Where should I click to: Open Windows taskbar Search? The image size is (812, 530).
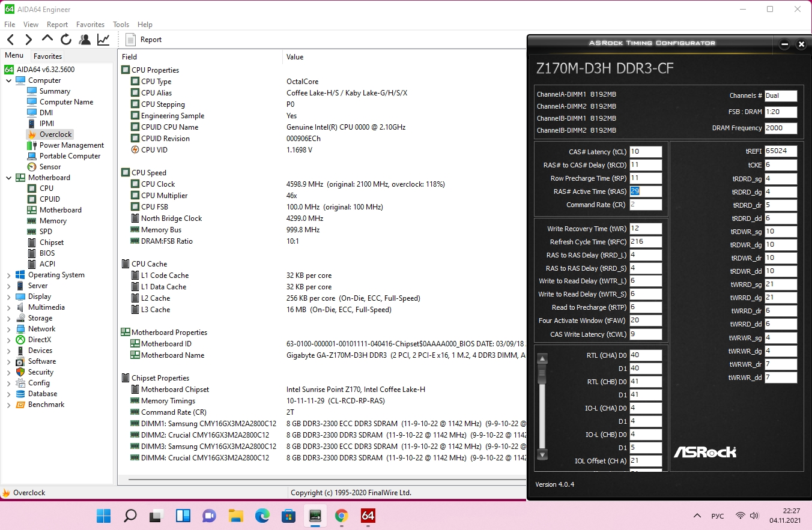coord(130,516)
